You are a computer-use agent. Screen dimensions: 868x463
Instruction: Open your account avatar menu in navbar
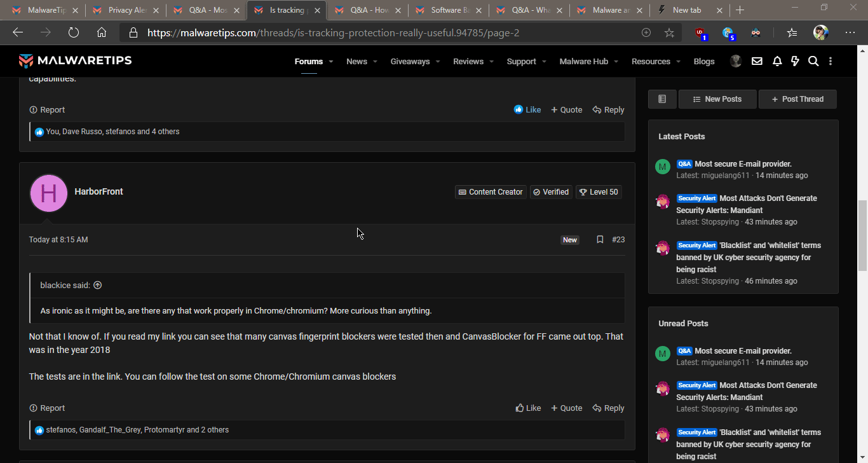click(736, 61)
